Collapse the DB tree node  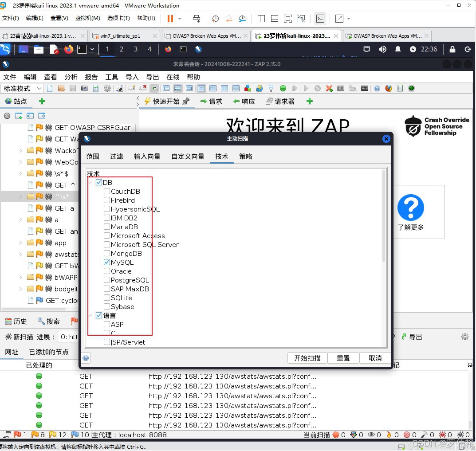pyautogui.click(x=90, y=182)
